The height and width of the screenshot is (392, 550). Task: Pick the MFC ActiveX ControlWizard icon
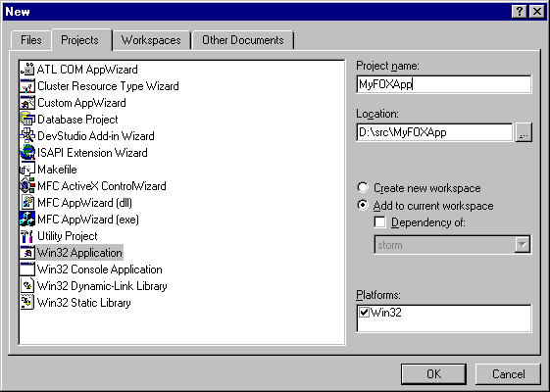(x=27, y=186)
